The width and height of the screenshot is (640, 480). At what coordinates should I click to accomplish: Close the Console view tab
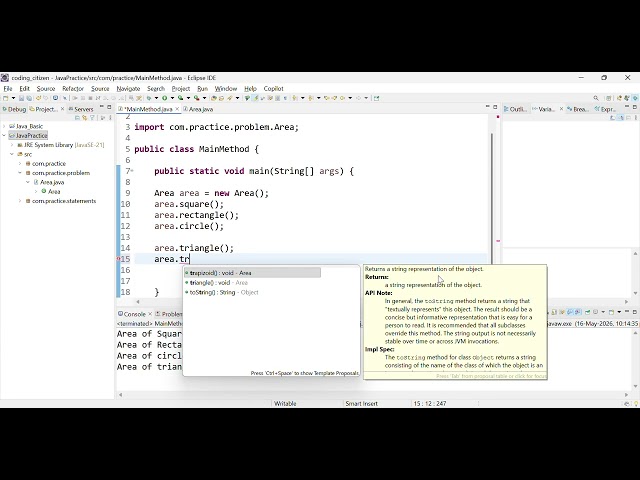[150, 314]
